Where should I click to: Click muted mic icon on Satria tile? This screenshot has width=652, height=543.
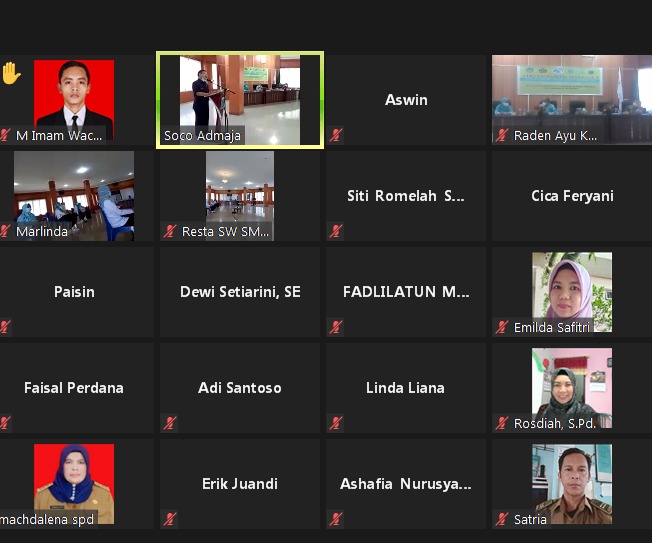(502, 519)
